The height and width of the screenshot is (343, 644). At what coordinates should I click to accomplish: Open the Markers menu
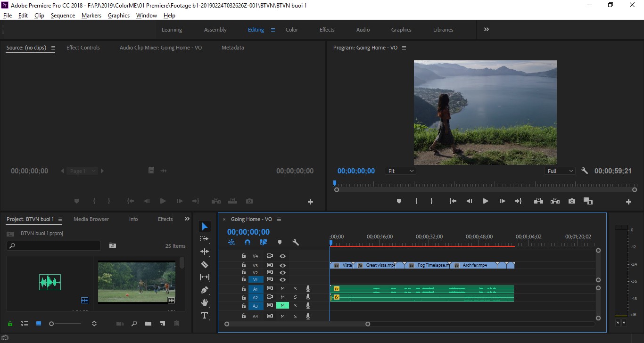[x=91, y=16]
